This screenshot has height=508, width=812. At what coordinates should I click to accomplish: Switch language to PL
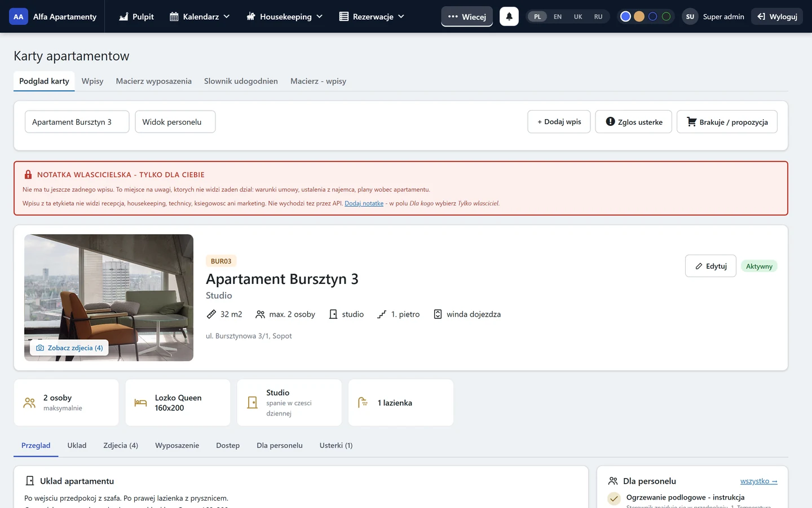[537, 16]
